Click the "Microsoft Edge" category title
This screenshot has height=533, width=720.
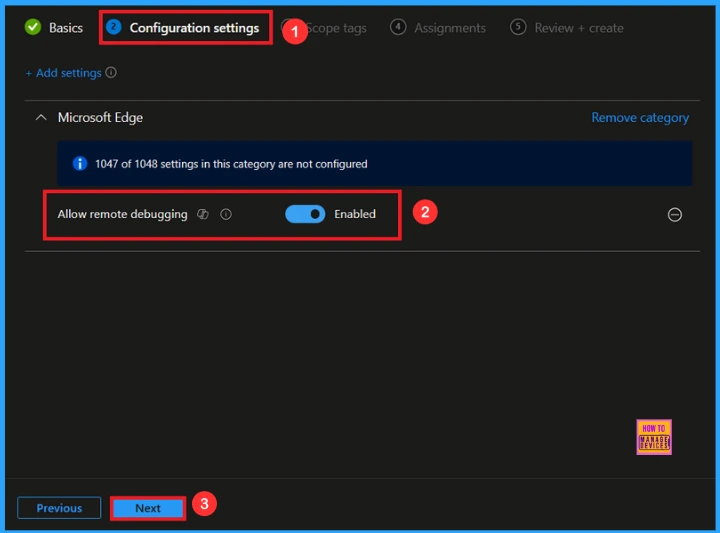(100, 118)
